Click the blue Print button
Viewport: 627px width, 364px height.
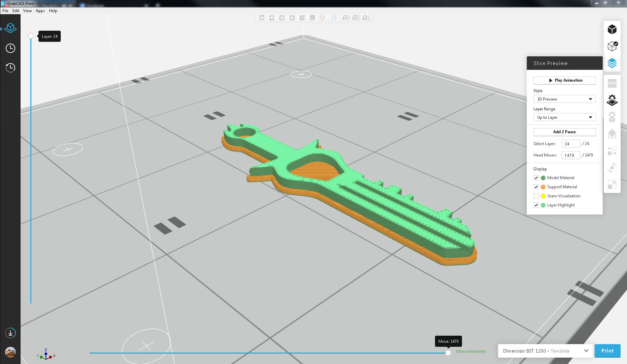pyautogui.click(x=607, y=351)
